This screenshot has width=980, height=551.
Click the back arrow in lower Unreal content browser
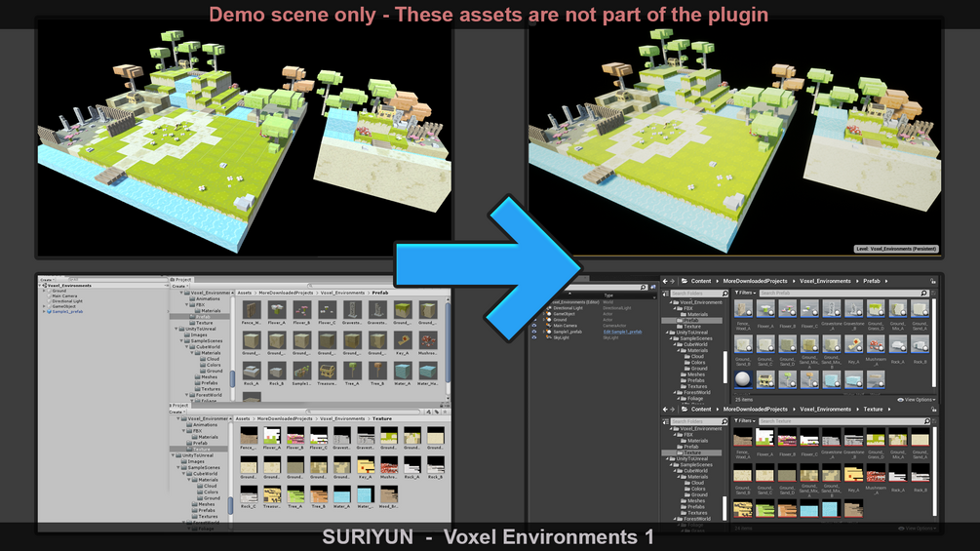click(665, 410)
